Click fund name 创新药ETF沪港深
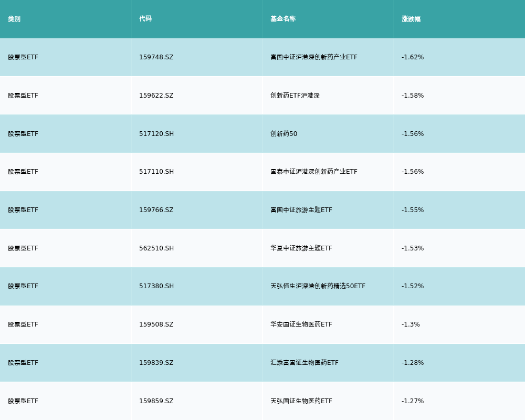 (x=295, y=96)
